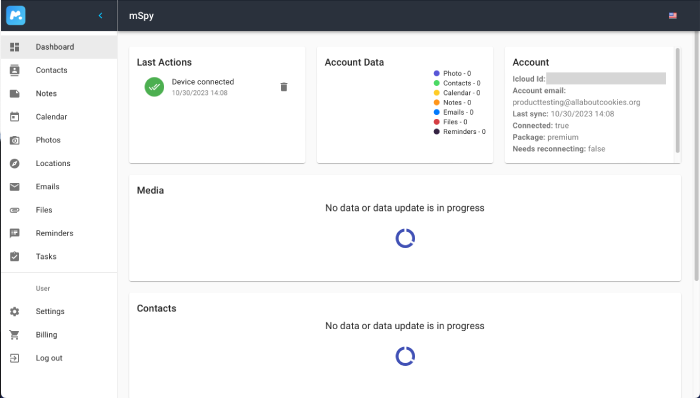
Task: Click the producttesting@allaboutcookies.org email
Action: (576, 102)
